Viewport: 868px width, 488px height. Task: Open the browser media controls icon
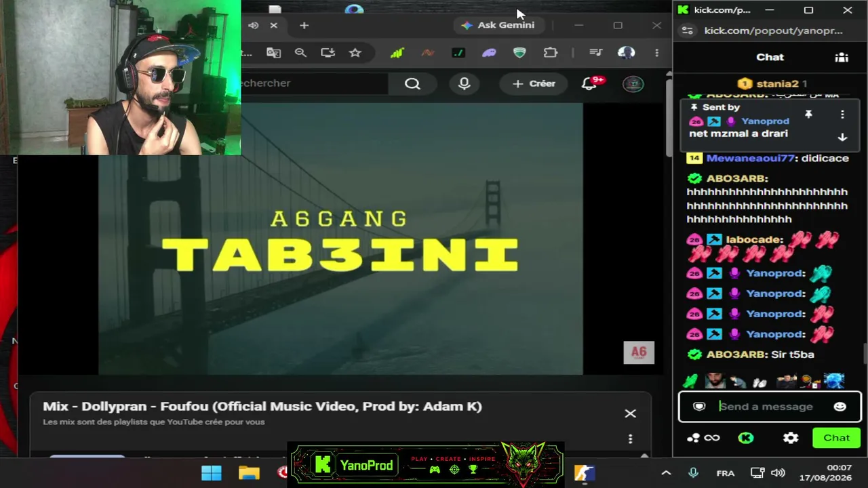pos(595,53)
